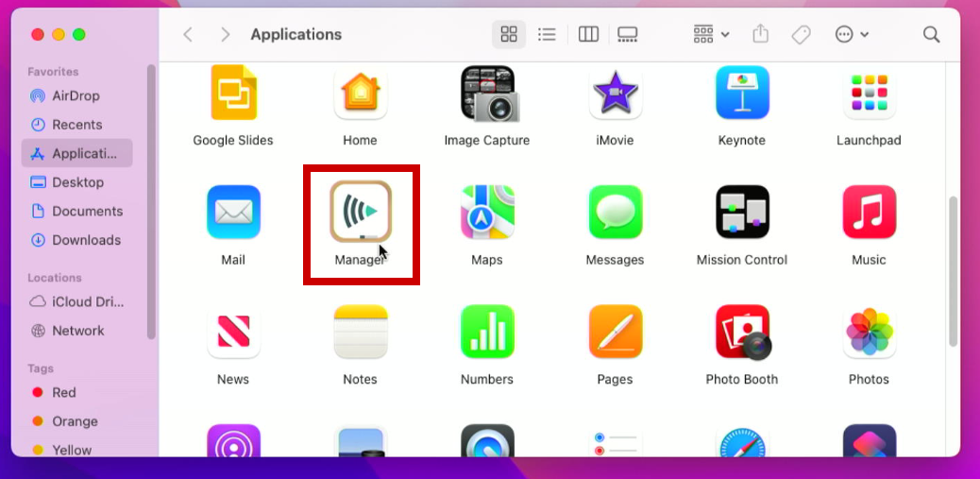Click the Share toolbar button

click(760, 34)
